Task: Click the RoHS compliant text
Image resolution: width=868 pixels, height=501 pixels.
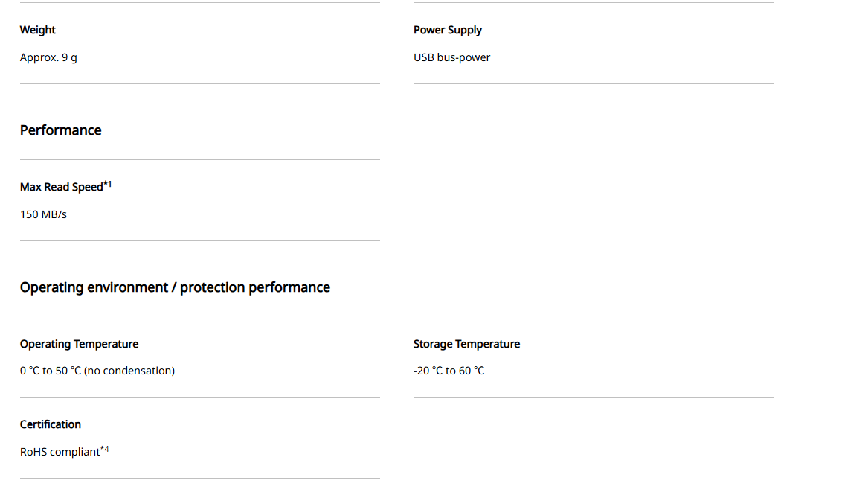Action: 60,452
